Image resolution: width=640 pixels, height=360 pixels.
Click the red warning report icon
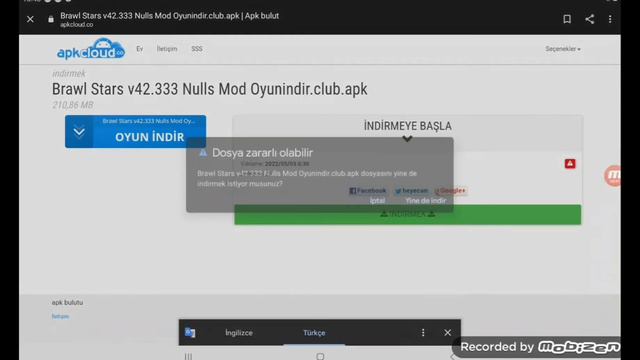[570, 164]
